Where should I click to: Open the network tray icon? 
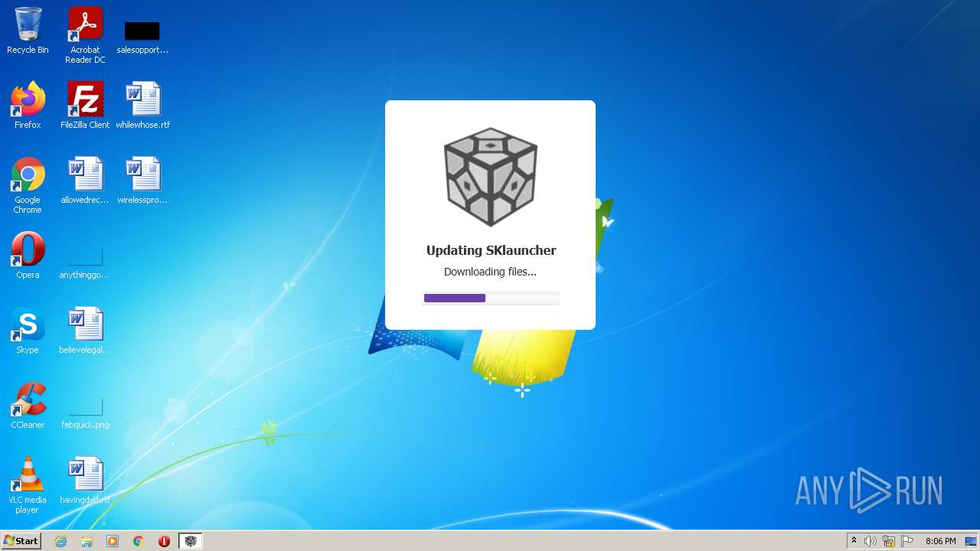[889, 541]
